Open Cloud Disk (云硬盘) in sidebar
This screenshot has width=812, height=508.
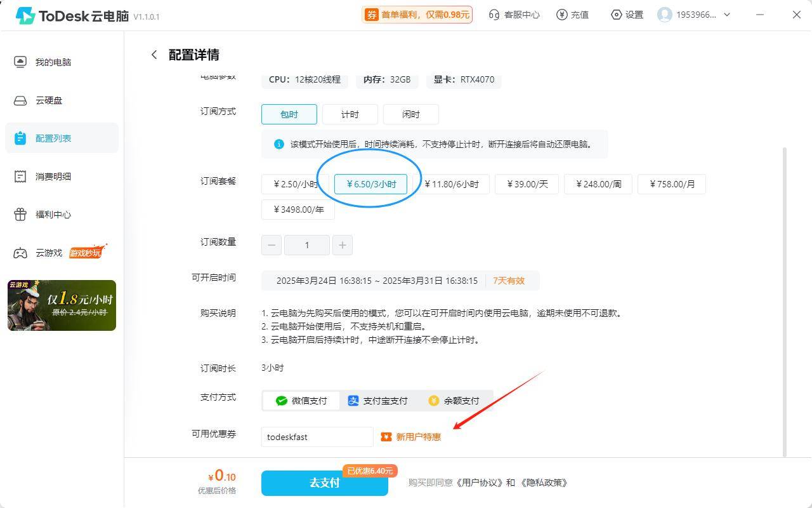click(62, 100)
